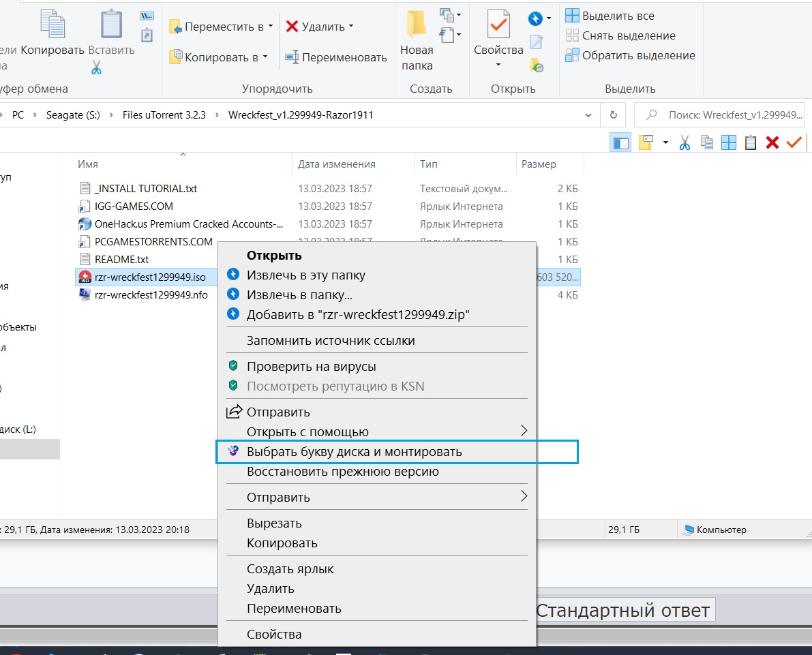Screen dimensions: 812x655
Task: Click the rzr-wreckfest1299949.iso file icon
Action: click(x=85, y=277)
